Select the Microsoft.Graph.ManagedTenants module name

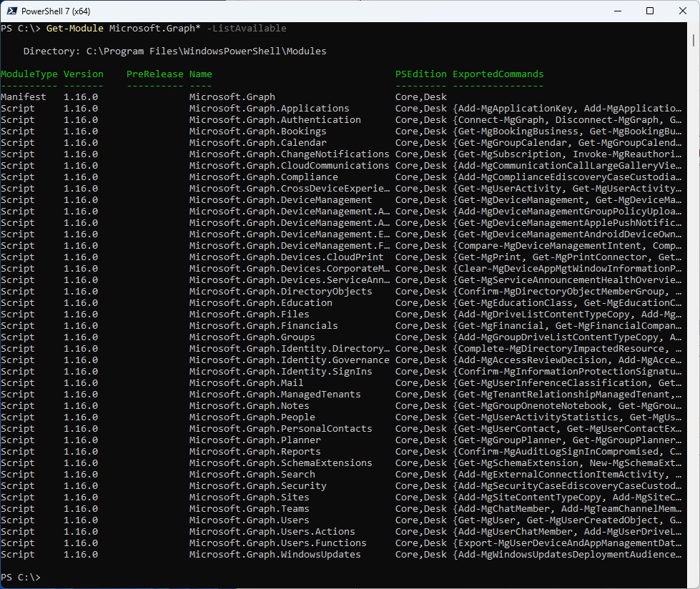click(275, 395)
